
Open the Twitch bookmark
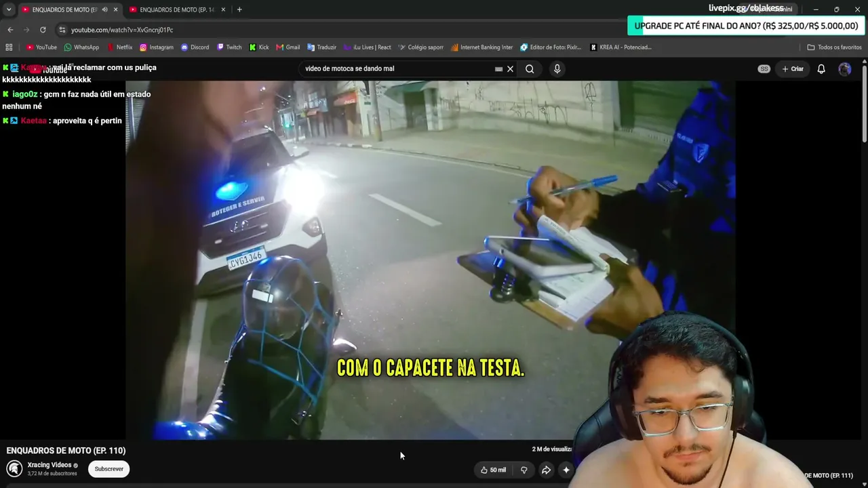229,47
